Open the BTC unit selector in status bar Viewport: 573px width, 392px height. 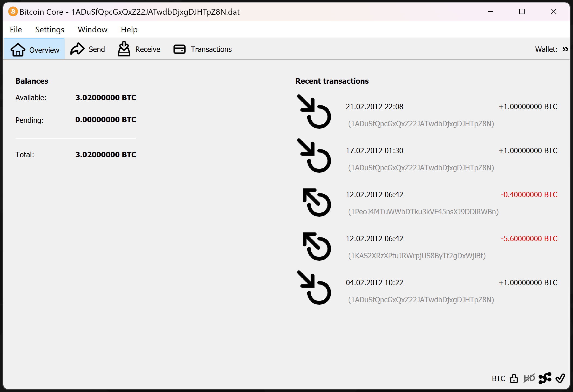(x=498, y=378)
